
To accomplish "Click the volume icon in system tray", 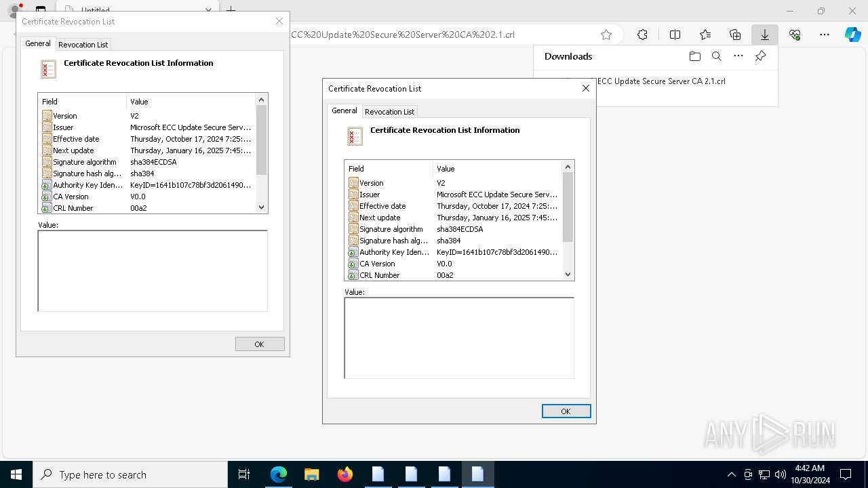I will pyautogui.click(x=780, y=474).
